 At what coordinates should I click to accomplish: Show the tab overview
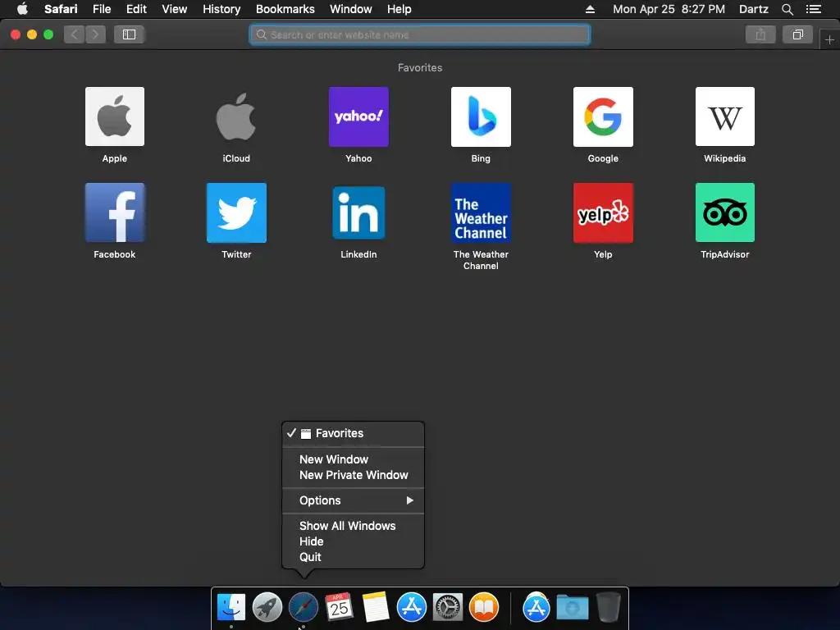coord(797,34)
